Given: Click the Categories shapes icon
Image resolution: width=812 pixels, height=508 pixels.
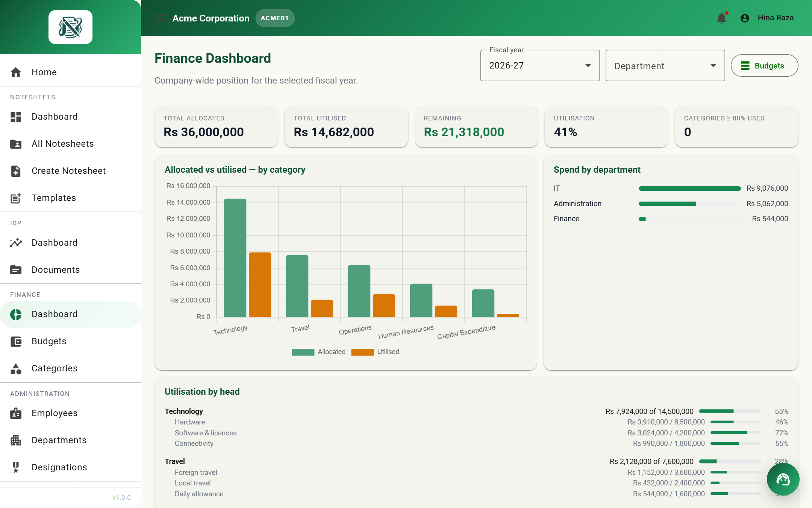Looking at the screenshot, I should coord(16,368).
